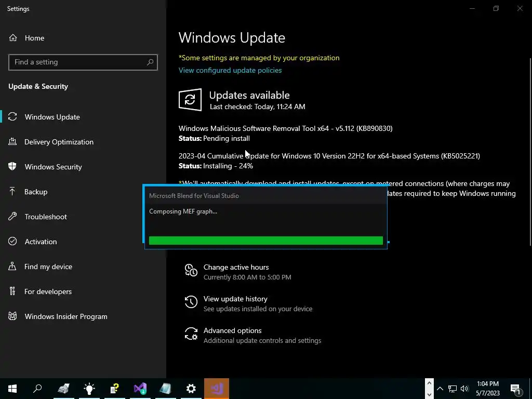Click the organization-managed settings notice
This screenshot has height=399, width=532.
pyautogui.click(x=259, y=58)
